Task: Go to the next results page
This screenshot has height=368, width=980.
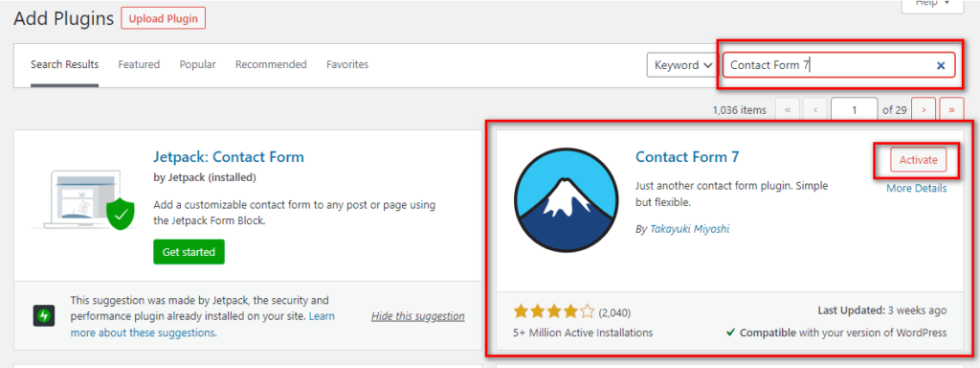Action: [x=924, y=110]
